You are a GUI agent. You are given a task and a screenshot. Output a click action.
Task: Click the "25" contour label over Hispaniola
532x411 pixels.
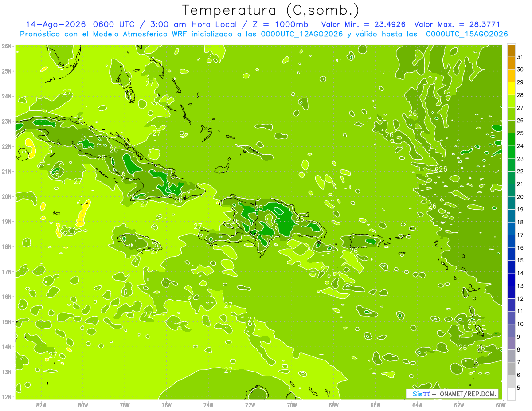coord(259,208)
